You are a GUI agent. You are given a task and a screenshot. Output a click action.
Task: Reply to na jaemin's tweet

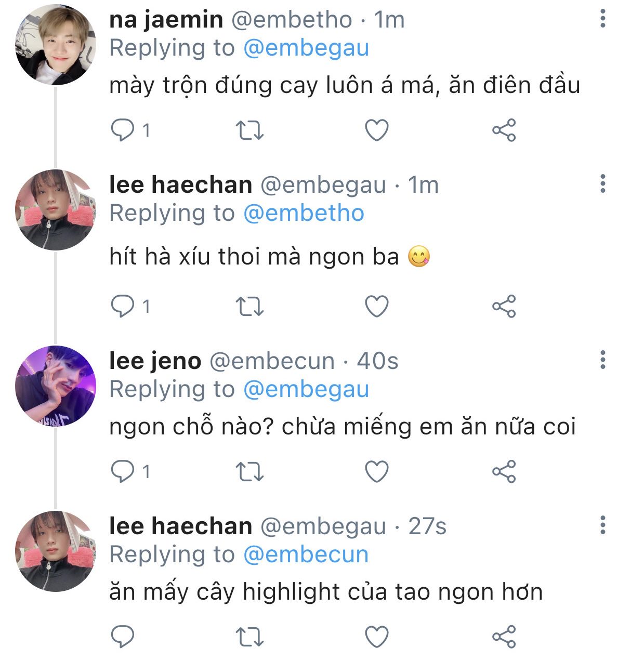click(x=123, y=130)
